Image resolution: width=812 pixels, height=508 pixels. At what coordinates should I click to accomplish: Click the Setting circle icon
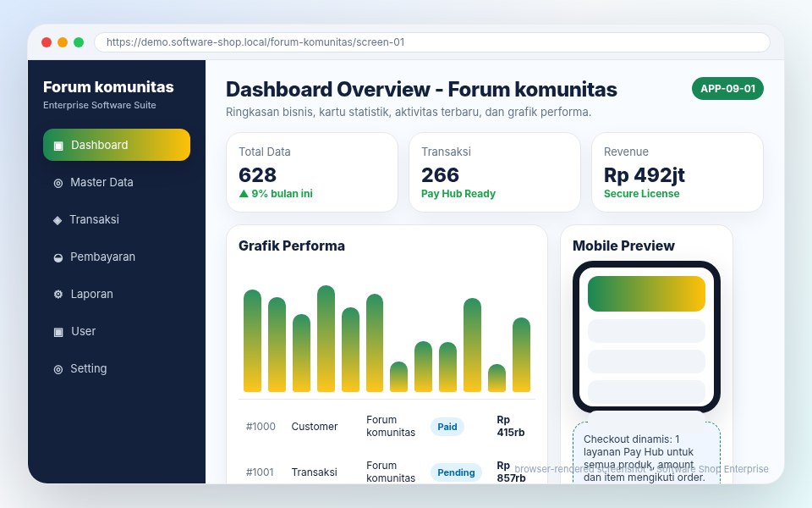(58, 369)
